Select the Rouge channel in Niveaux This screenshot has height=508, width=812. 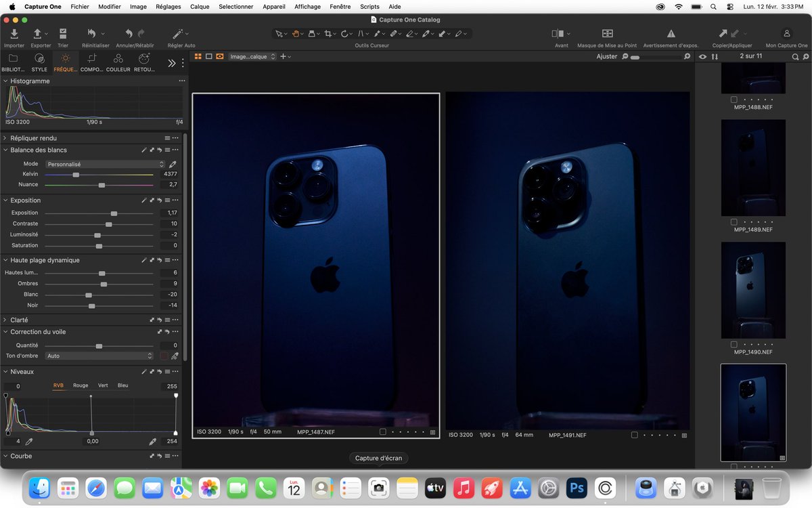(x=81, y=385)
